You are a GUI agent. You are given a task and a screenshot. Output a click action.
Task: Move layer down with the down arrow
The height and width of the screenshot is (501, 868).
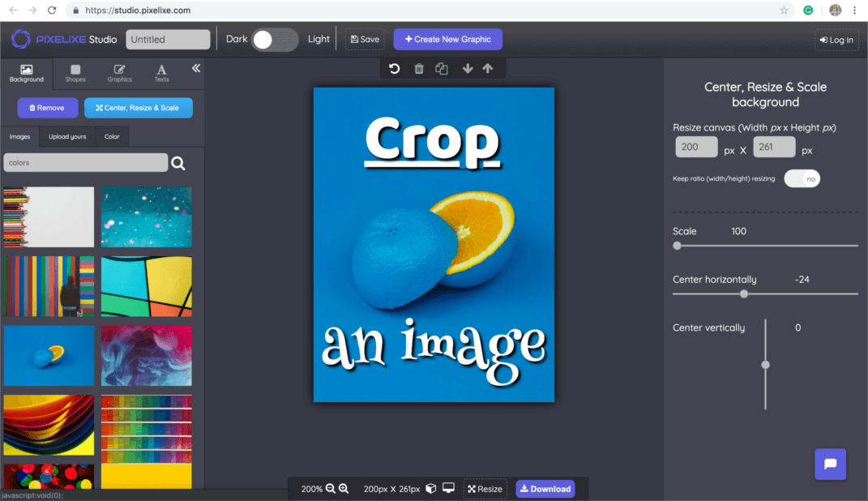(468, 69)
